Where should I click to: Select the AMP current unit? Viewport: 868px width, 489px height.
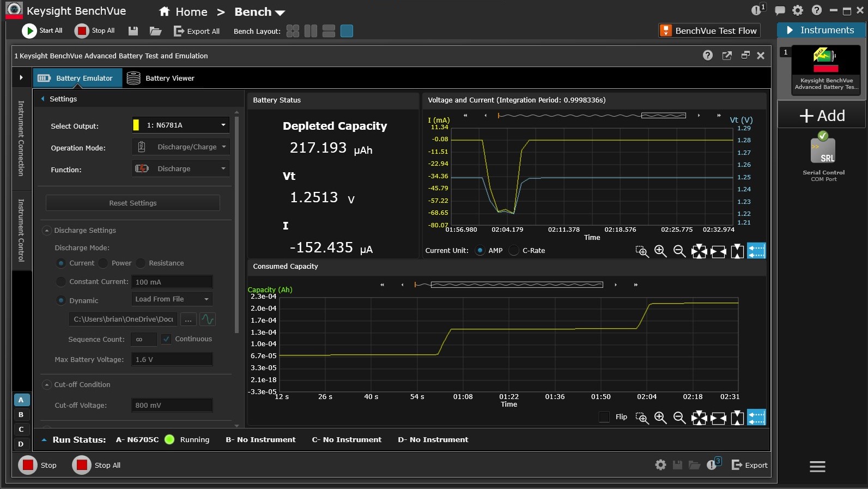coord(480,251)
